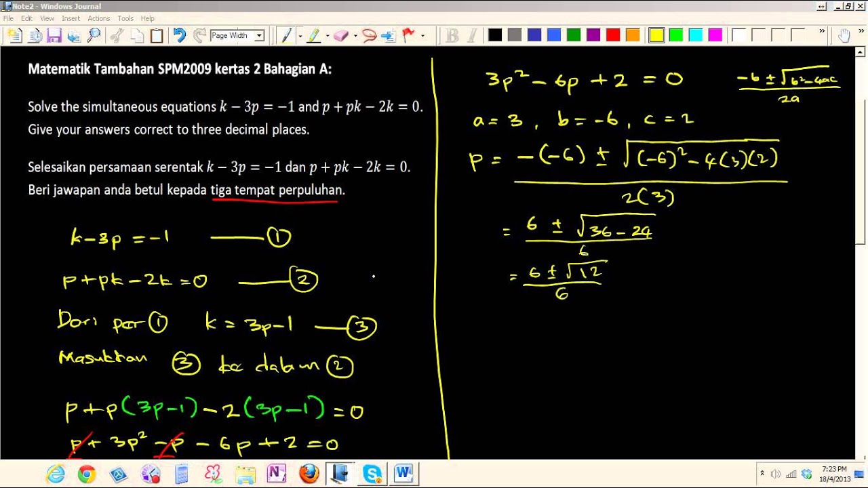The height and width of the screenshot is (488, 868).
Task: Click the recent notes toolbar icon
Action: [x=34, y=36]
